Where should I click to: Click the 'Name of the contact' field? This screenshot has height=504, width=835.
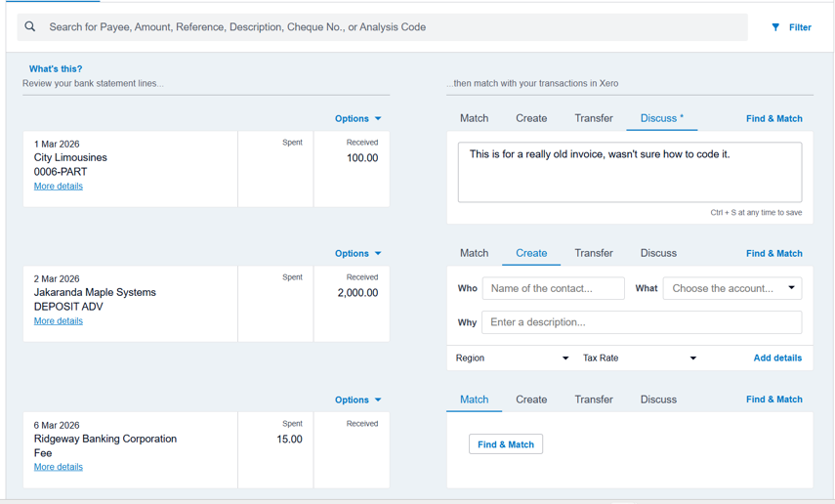click(x=553, y=288)
